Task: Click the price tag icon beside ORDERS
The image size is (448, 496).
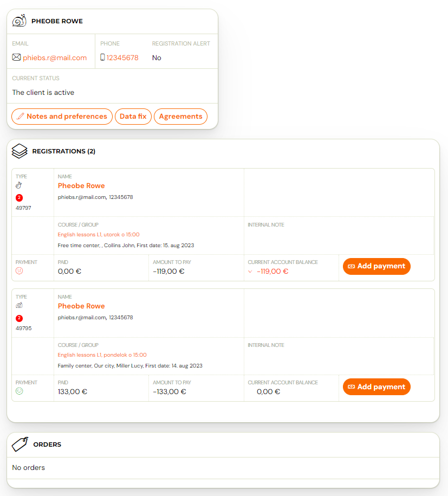Action: pos(20,444)
